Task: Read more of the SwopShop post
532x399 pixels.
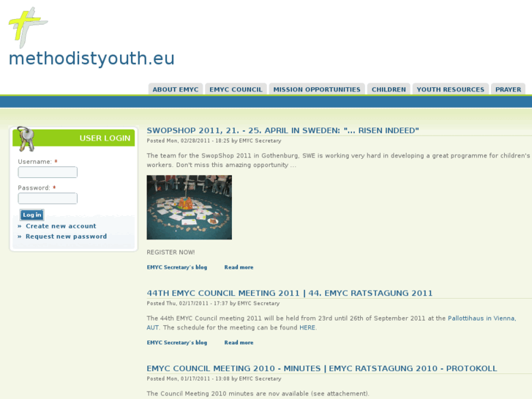Action: [239, 267]
